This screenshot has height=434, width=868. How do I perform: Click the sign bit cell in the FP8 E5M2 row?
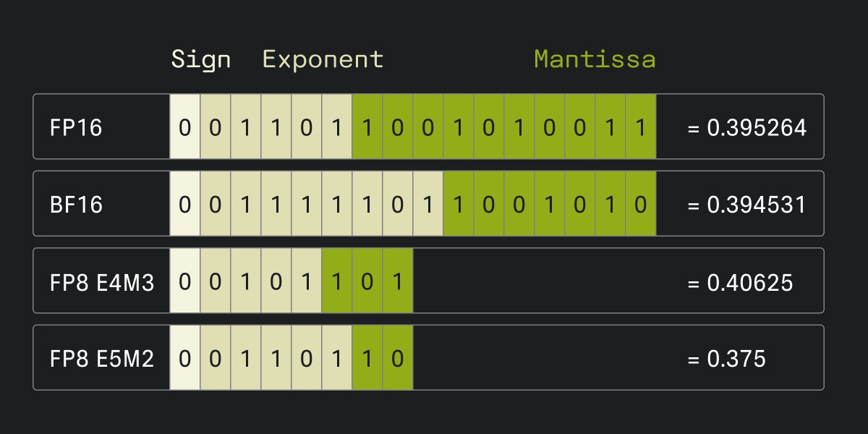[184, 359]
